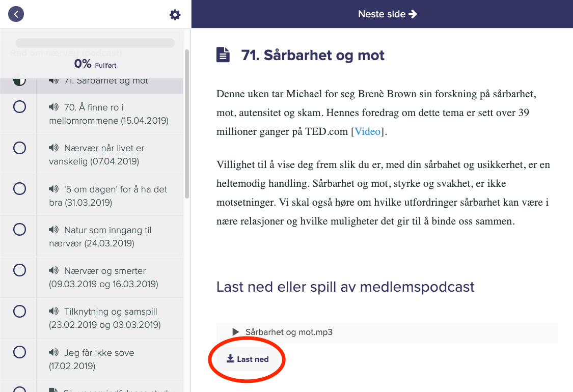Click speaker icon for Nærvær og smerter
The image size is (573, 392).
pyautogui.click(x=53, y=270)
